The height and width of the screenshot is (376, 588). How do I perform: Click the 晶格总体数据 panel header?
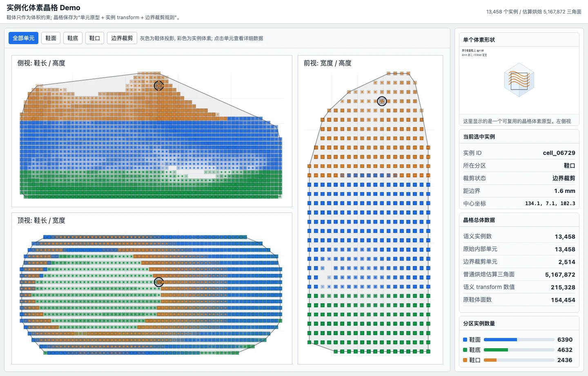(479, 220)
